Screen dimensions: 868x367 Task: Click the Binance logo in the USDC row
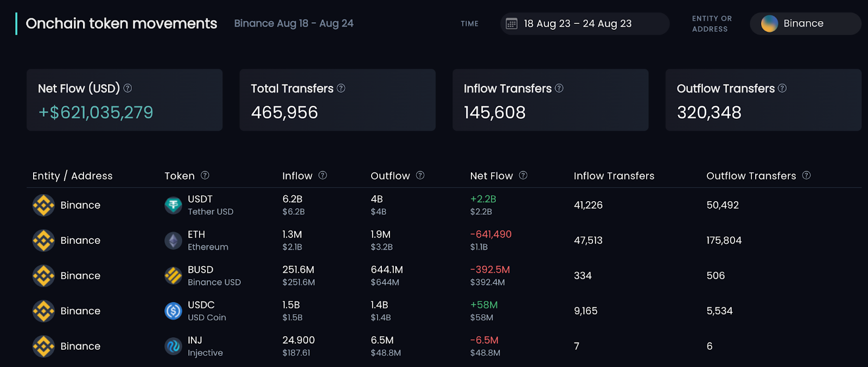pos(43,311)
